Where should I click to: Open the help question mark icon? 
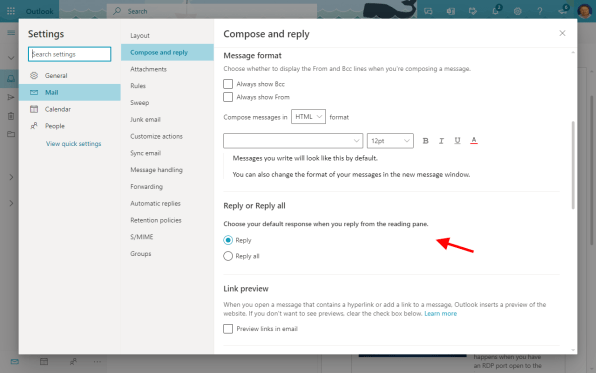click(539, 11)
